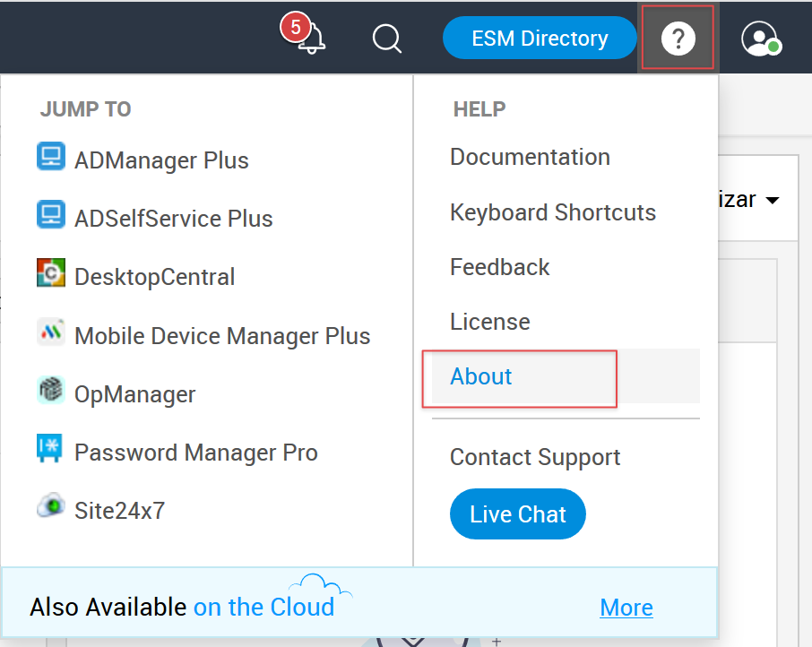The height and width of the screenshot is (647, 812).
Task: Jump to Site24x7
Action: [x=119, y=511]
